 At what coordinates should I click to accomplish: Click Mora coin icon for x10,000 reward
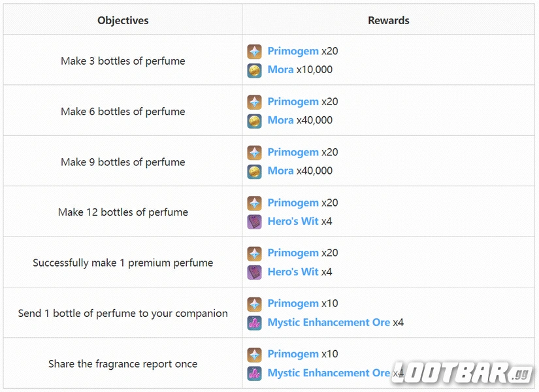(254, 69)
